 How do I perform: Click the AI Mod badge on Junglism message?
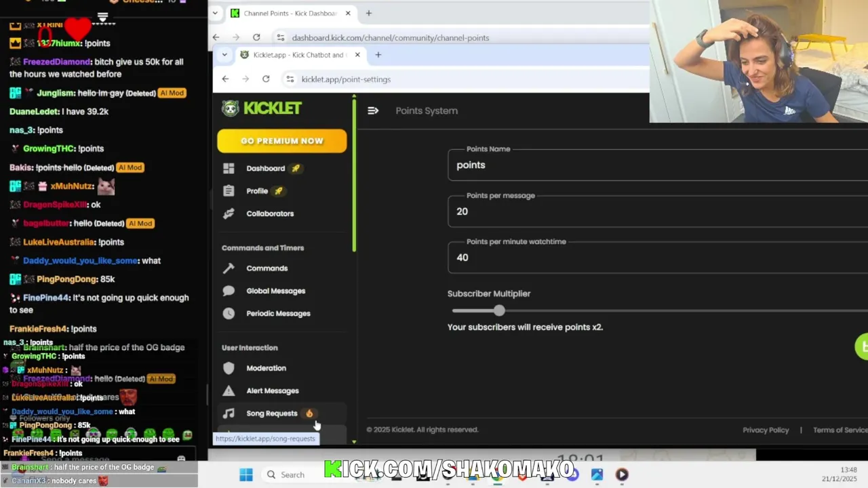click(x=172, y=93)
